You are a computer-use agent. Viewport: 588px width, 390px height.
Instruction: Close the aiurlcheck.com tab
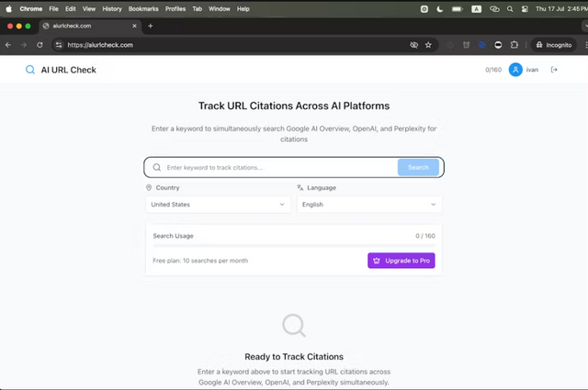tap(134, 26)
